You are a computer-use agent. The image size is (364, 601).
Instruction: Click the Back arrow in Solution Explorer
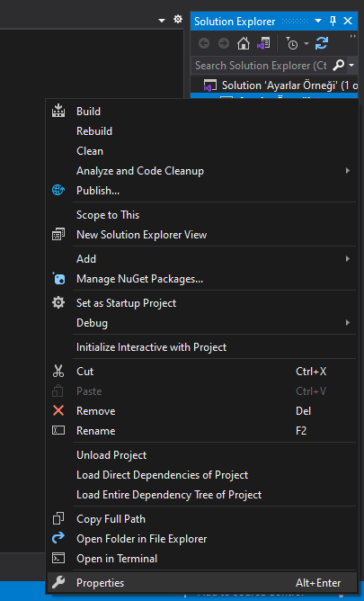[x=204, y=43]
